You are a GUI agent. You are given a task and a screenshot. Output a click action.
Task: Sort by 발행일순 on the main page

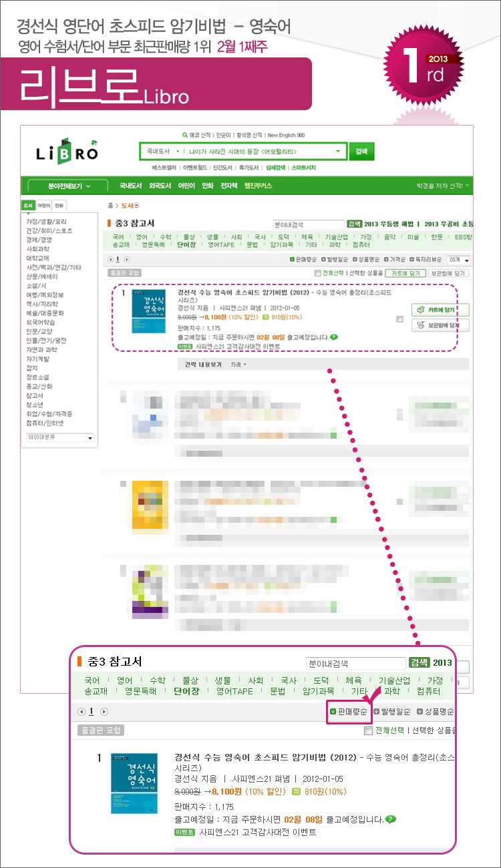coord(336,259)
